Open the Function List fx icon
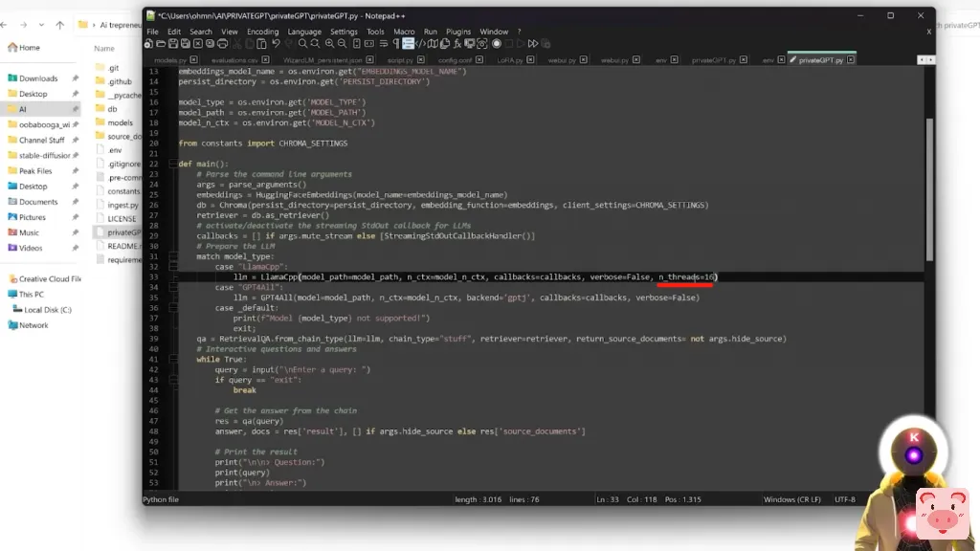The image size is (980, 551). pos(457,44)
